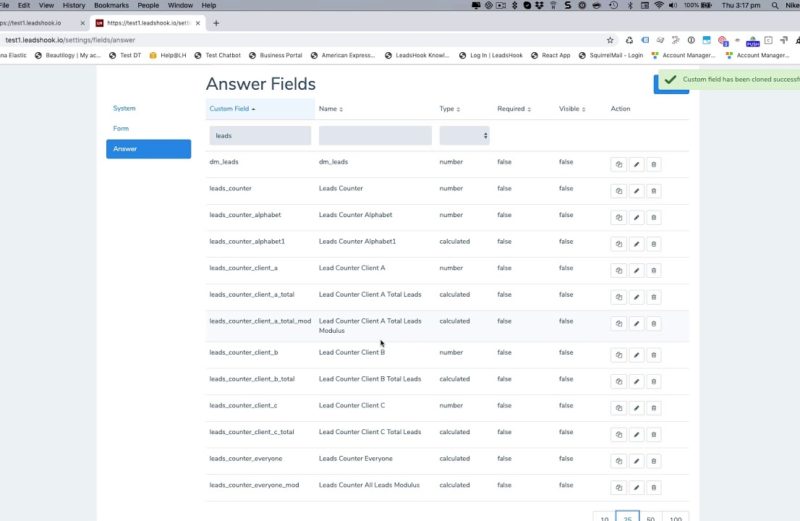Image resolution: width=800 pixels, height=521 pixels.
Task: Open the View menu
Action: pos(46,5)
